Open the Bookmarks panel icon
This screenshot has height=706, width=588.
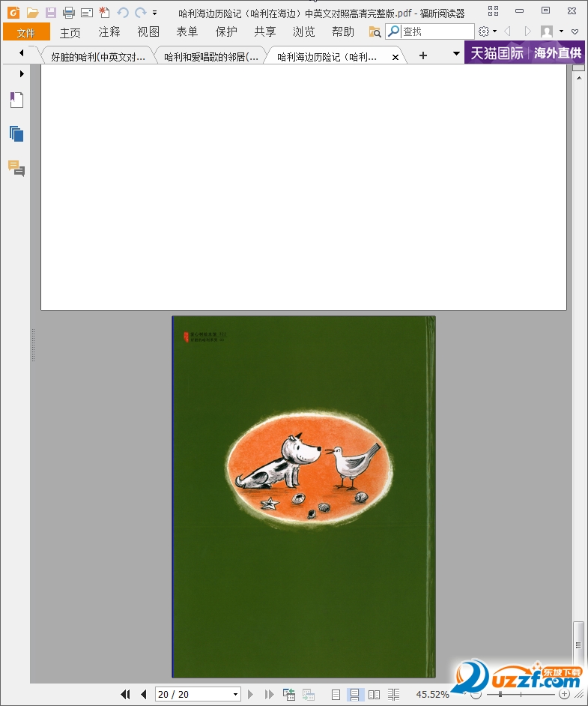[16, 100]
